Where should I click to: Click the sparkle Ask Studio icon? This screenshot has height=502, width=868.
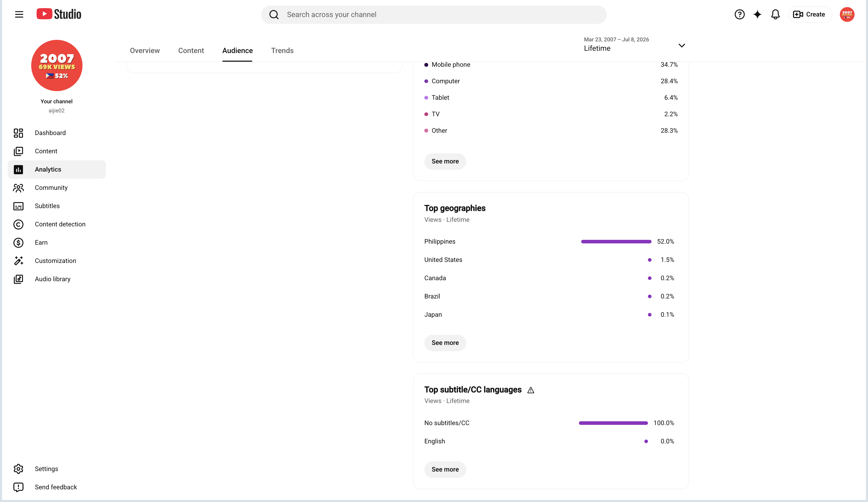coord(757,14)
